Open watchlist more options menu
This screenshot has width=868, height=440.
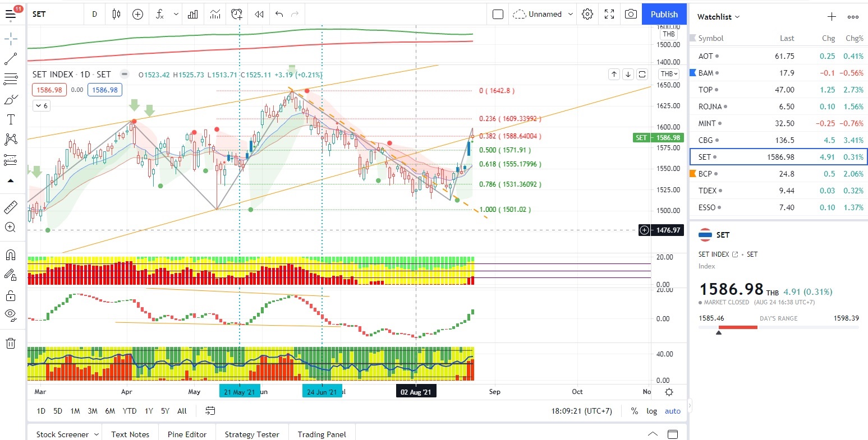click(x=853, y=17)
